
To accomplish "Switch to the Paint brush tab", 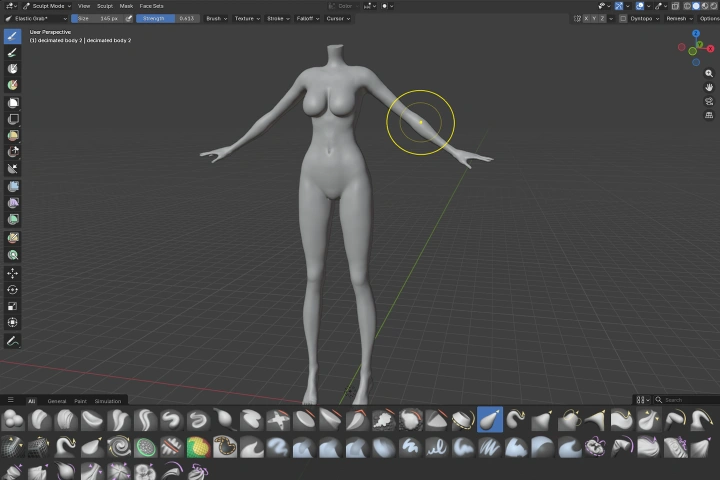I will pyautogui.click(x=80, y=401).
